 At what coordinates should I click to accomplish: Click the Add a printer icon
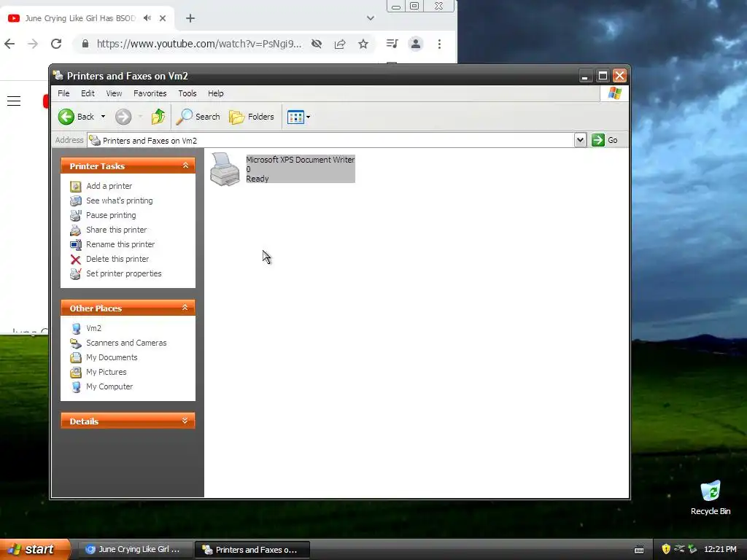(76, 186)
